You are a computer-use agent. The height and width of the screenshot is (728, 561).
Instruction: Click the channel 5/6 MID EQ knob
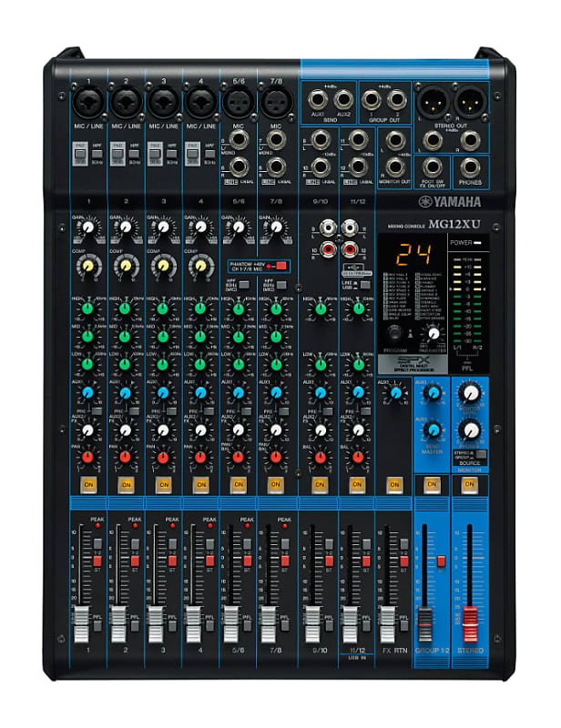tap(238, 336)
